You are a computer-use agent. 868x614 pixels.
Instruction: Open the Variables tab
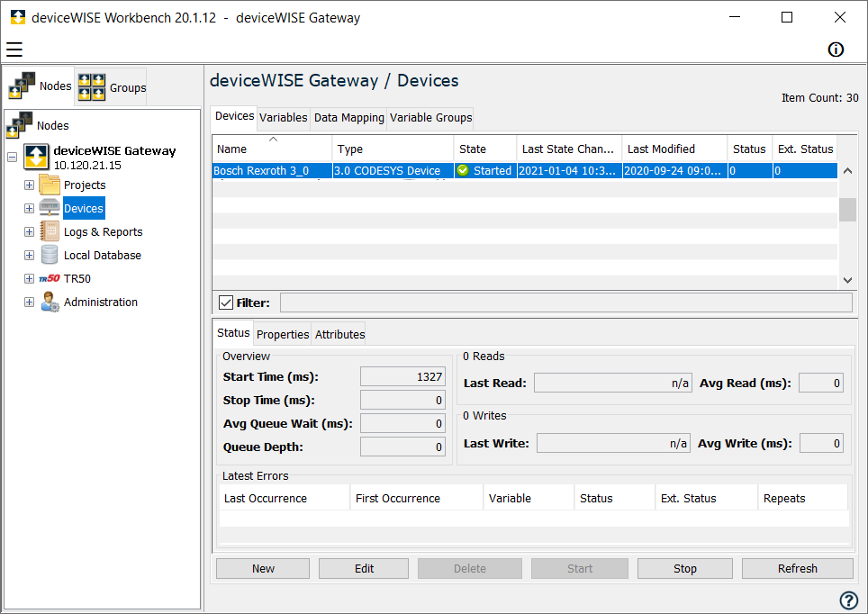(283, 118)
